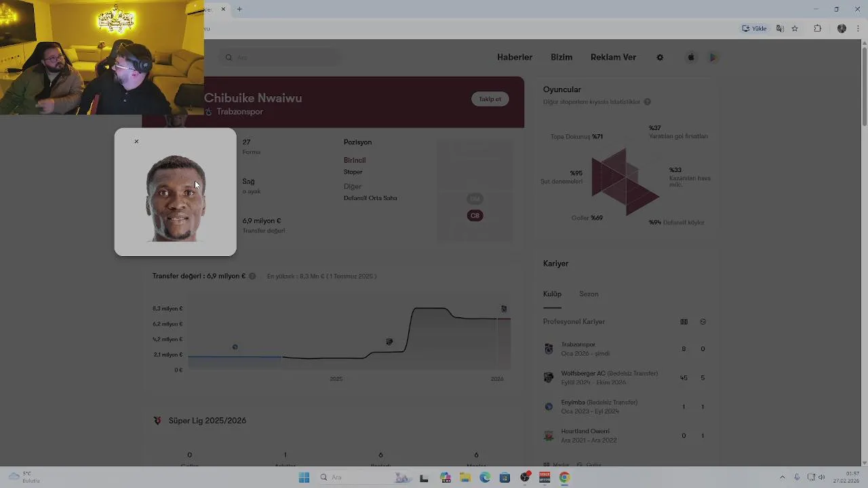Click the Enyimba crest icon

549,407
